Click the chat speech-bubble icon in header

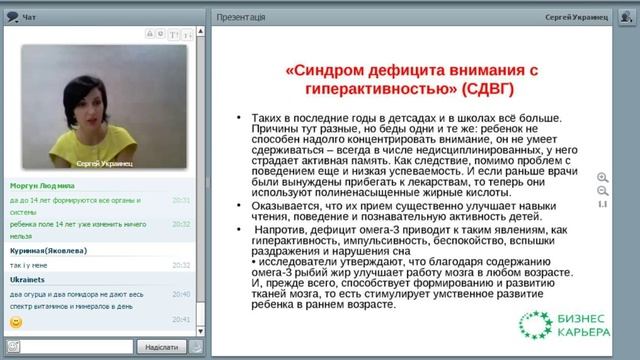[x=13, y=17]
